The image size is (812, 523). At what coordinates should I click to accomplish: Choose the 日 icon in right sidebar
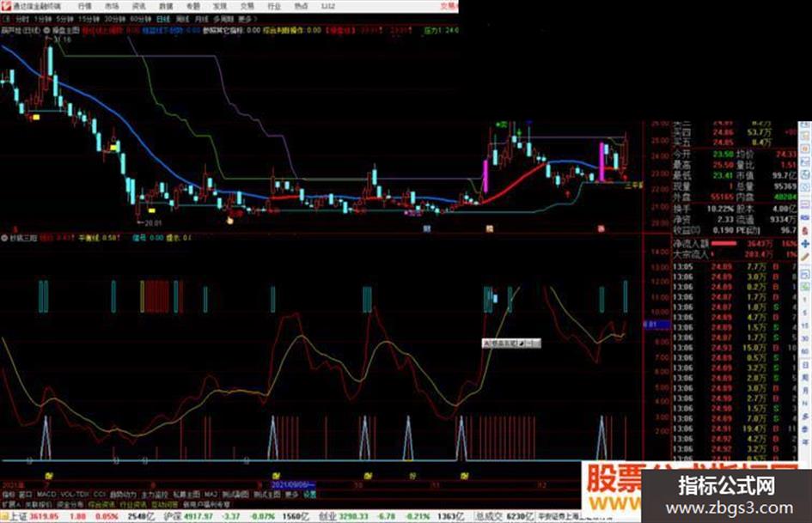[x=805, y=364]
